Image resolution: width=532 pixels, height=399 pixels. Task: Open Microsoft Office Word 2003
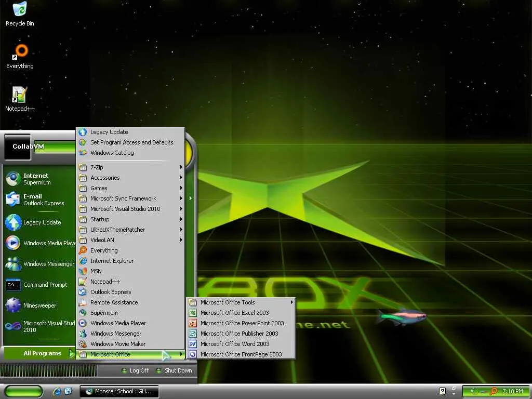[x=241, y=344]
